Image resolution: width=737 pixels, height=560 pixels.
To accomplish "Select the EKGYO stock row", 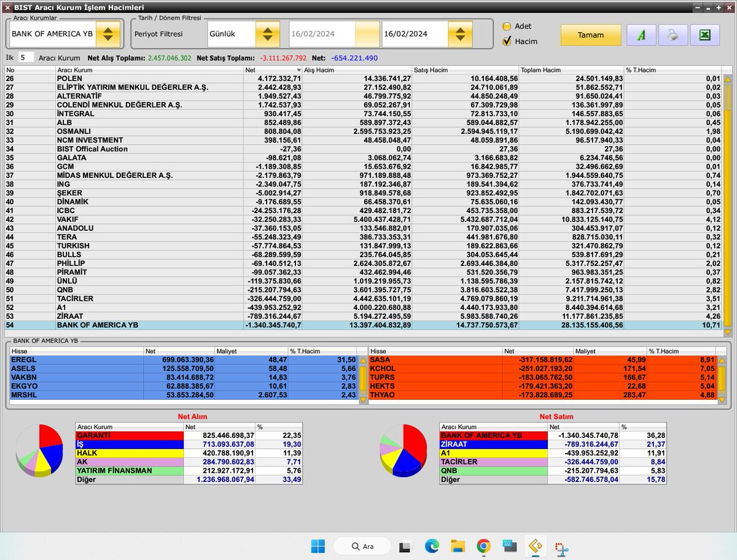I will point(184,386).
